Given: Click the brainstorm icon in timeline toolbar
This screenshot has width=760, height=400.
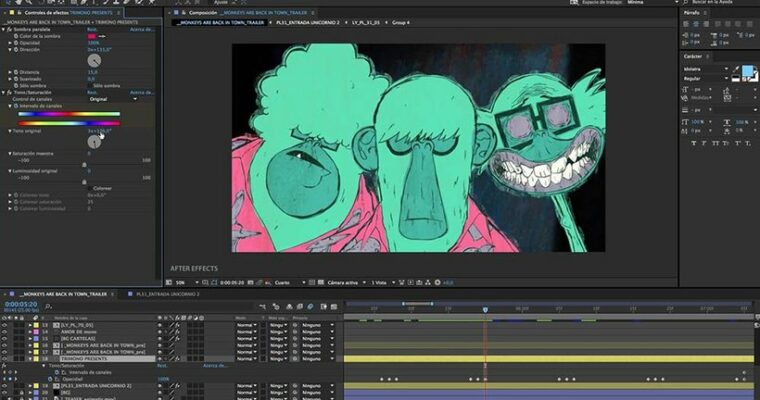Looking at the screenshot, I should 323,306.
